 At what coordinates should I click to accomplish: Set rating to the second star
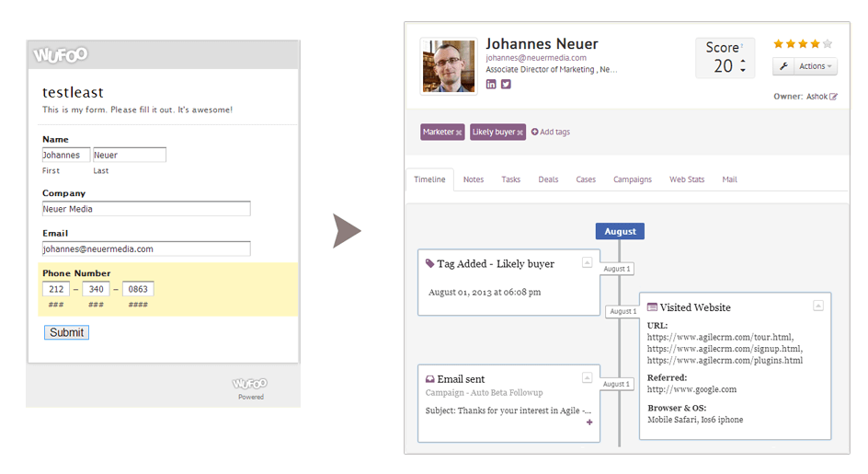pos(791,44)
